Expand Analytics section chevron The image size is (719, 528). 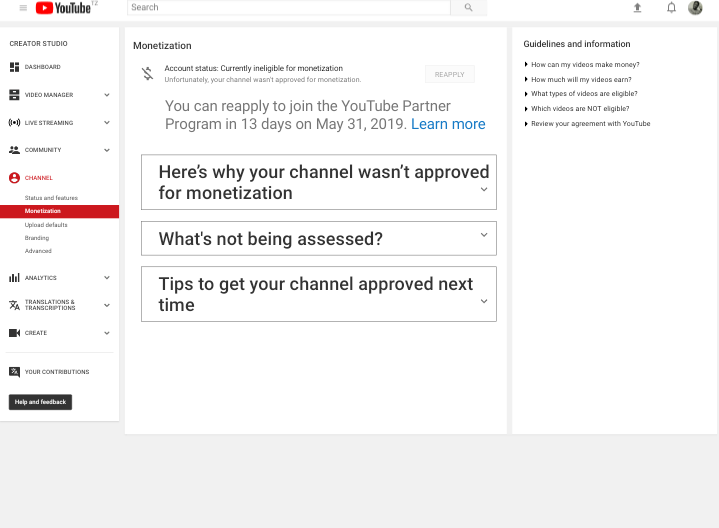point(107,278)
